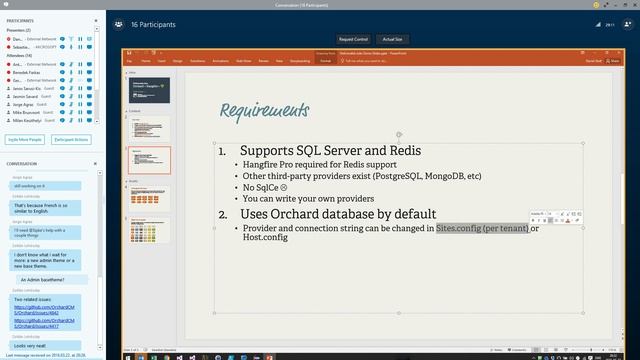Close the Participants panel
The image size is (640, 360).
point(96,21)
